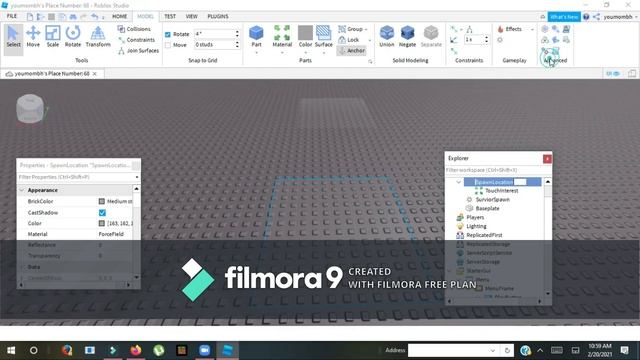Click the view orientation cube
640x360 pixels.
(30, 109)
